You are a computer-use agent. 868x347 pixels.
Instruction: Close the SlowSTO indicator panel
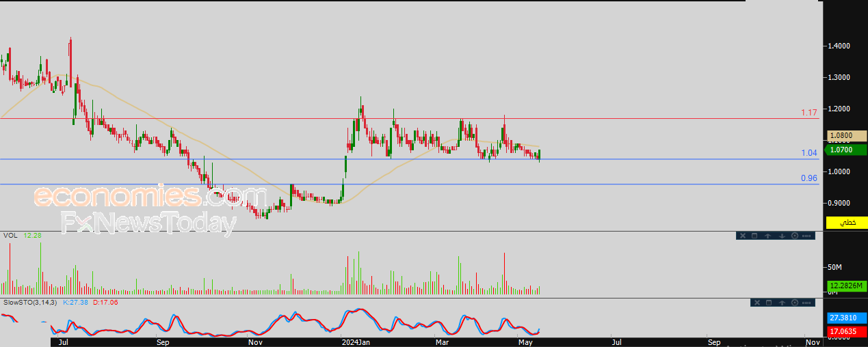tap(757, 303)
